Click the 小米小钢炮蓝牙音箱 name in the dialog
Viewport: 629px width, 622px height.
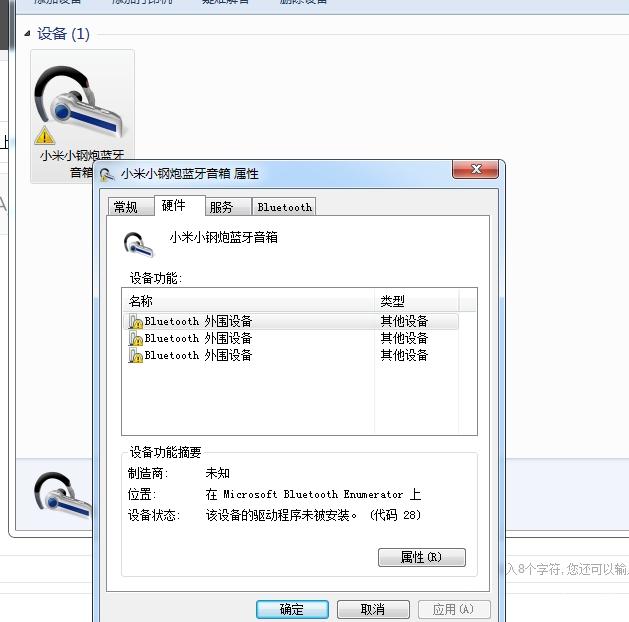223,237
